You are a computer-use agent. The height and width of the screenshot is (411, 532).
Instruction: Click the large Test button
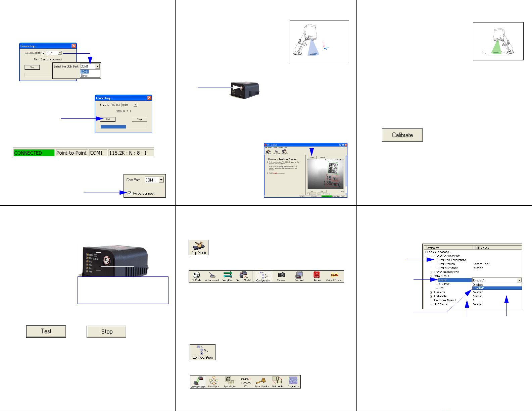point(46,331)
